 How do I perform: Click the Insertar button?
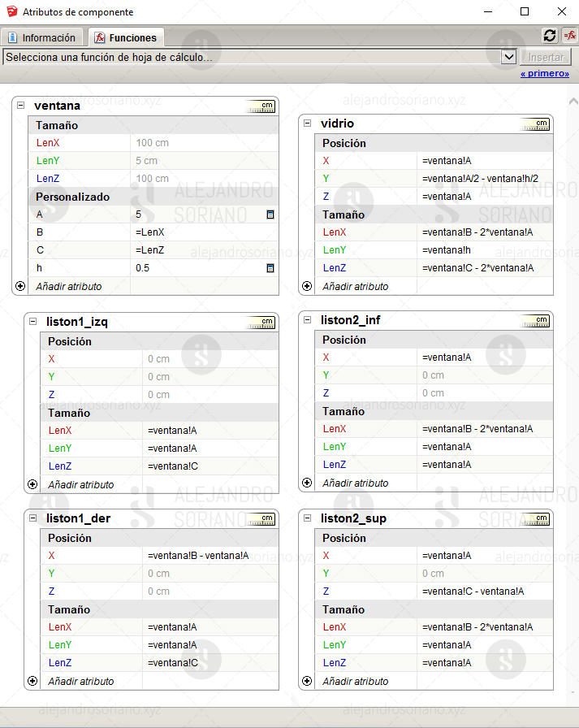pyautogui.click(x=546, y=57)
